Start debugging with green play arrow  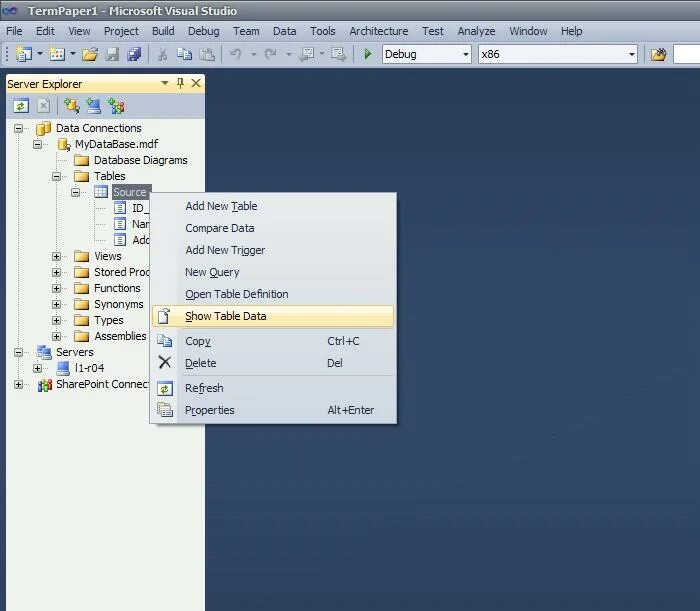coord(367,54)
